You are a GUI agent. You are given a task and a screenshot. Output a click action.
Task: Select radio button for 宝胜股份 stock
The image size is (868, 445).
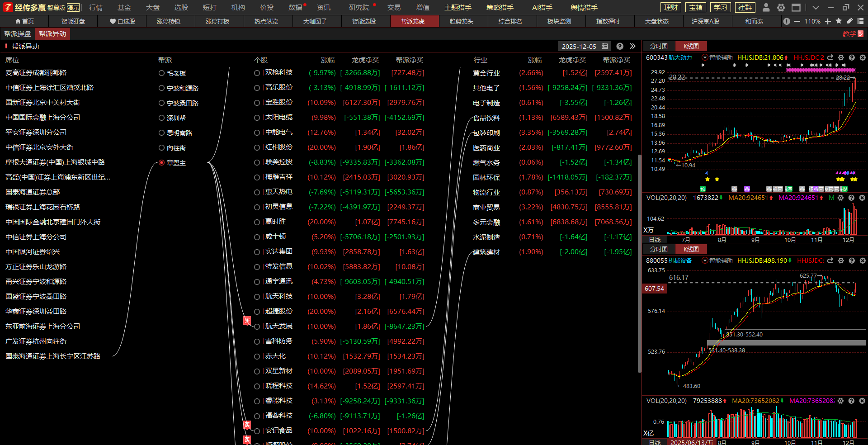[x=257, y=103]
